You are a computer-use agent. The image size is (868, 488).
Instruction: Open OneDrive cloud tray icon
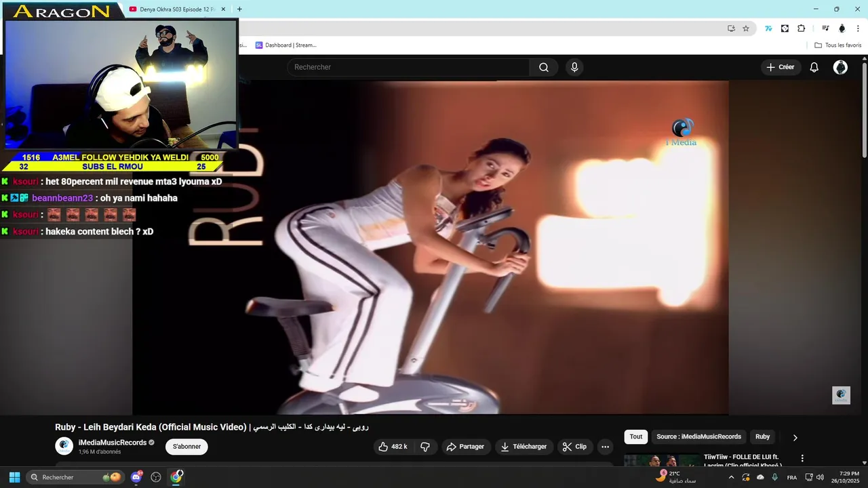(x=760, y=477)
